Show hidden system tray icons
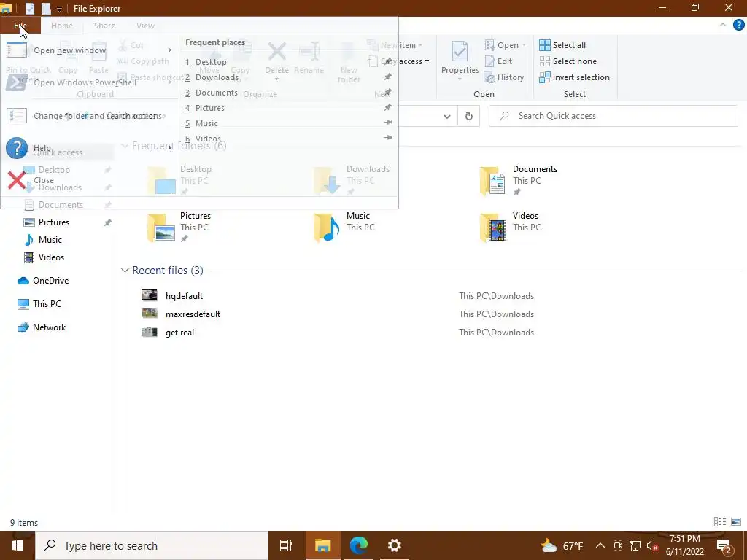The width and height of the screenshot is (747, 560). (x=600, y=545)
